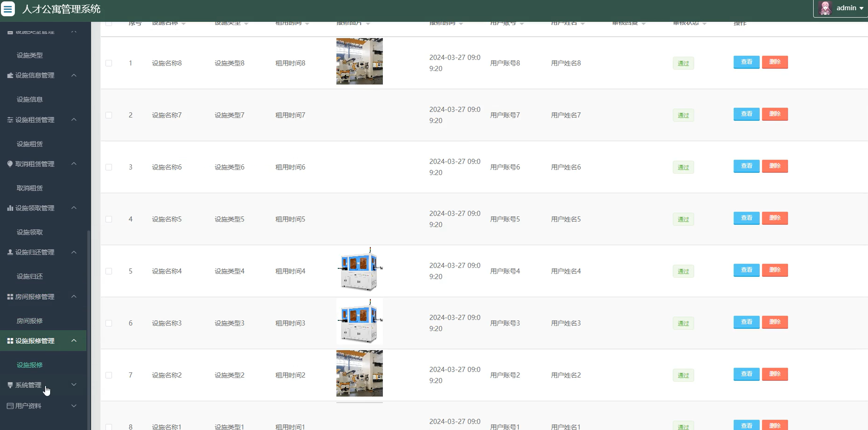Open the 设施领取 submenu item

(x=30, y=232)
